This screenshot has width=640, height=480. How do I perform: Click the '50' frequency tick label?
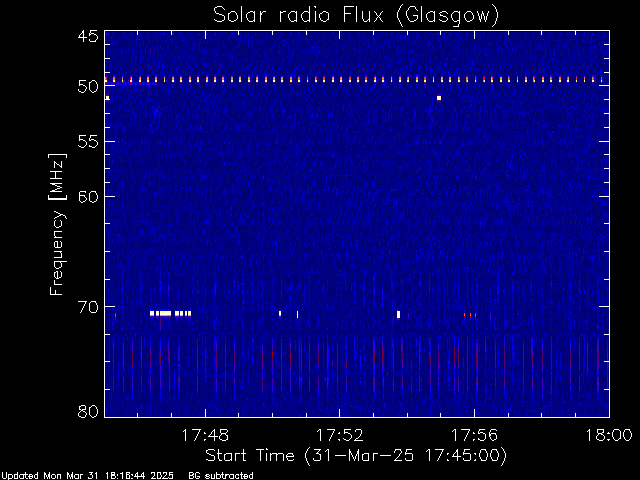click(x=88, y=86)
